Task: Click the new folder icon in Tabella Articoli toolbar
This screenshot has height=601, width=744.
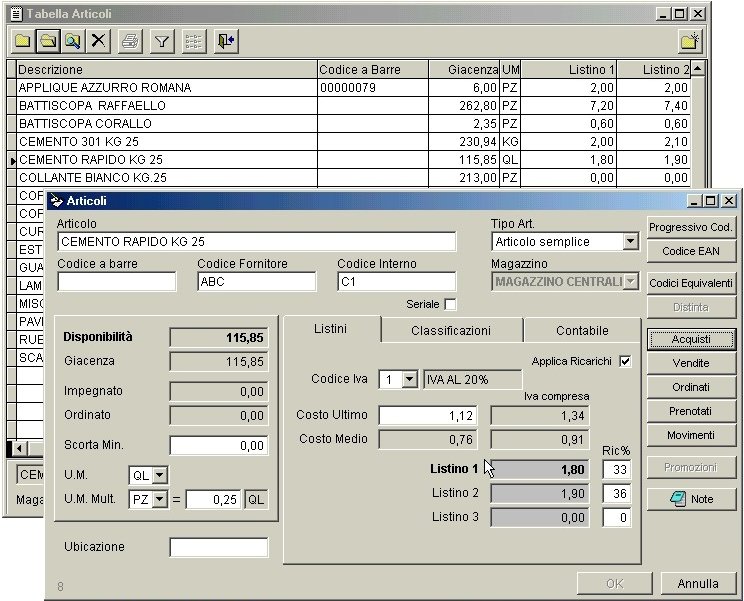Action: click(22, 41)
